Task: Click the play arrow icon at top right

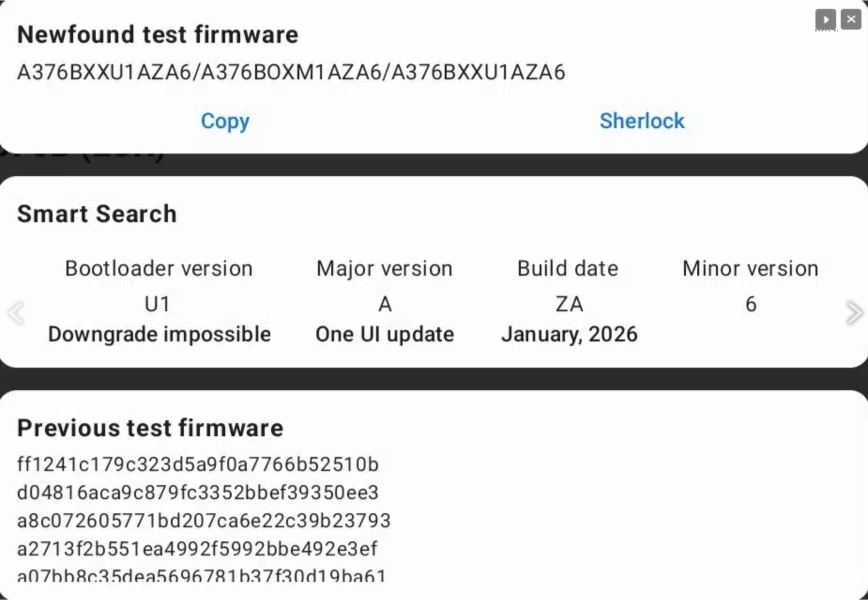Action: click(x=825, y=20)
